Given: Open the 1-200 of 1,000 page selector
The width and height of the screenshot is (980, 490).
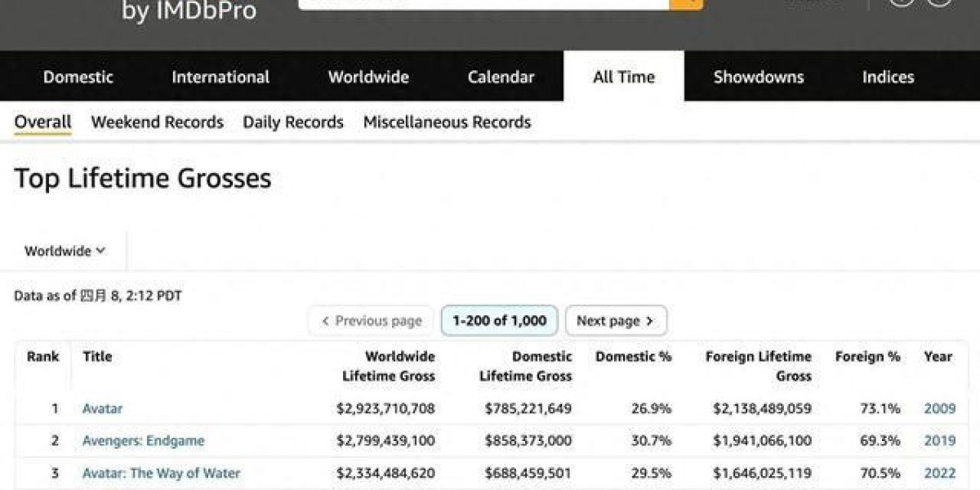Looking at the screenshot, I should 499,321.
